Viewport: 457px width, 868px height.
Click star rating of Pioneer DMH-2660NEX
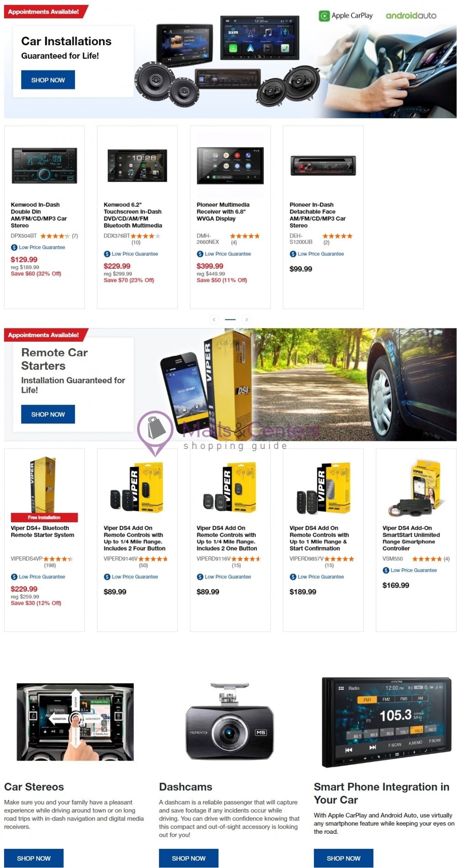pyautogui.click(x=244, y=236)
